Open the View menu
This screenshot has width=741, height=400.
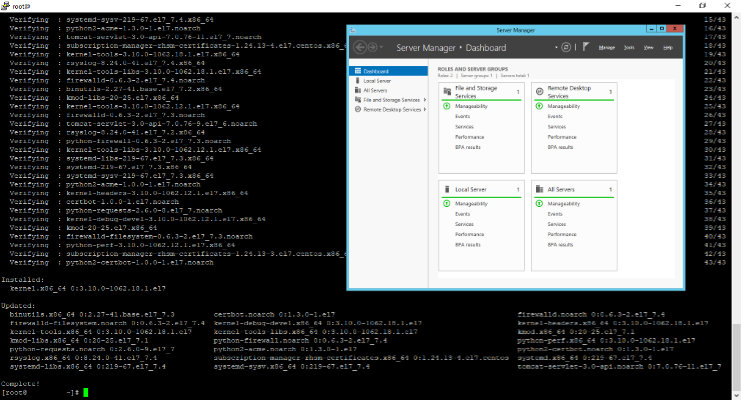pyautogui.click(x=649, y=48)
